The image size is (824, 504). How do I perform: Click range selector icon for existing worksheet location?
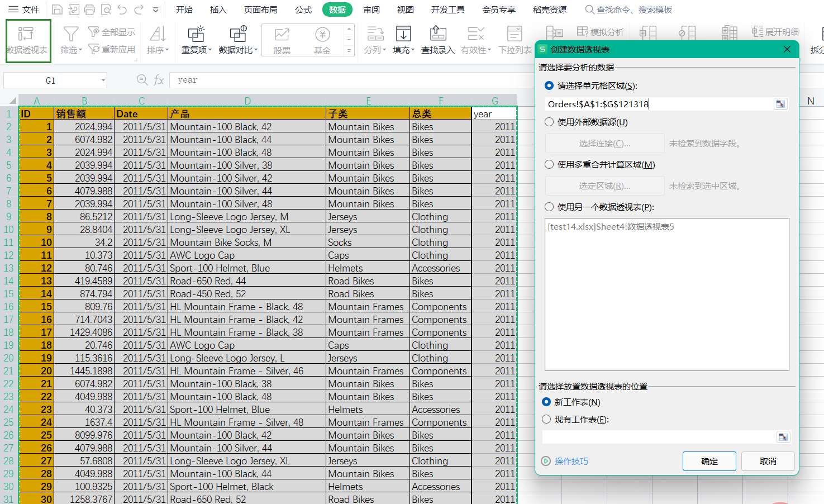tap(783, 437)
